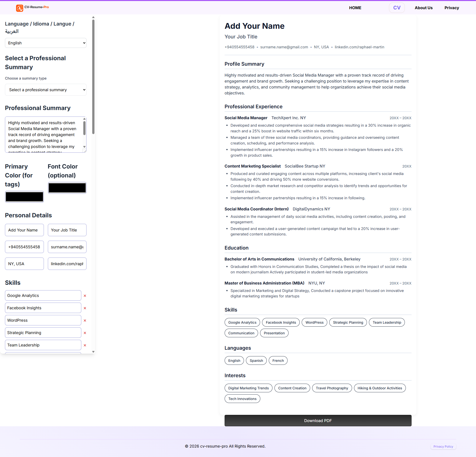Screen dimensions: 476x457
Task: Click the NY, USA location field
Action: pos(24,264)
